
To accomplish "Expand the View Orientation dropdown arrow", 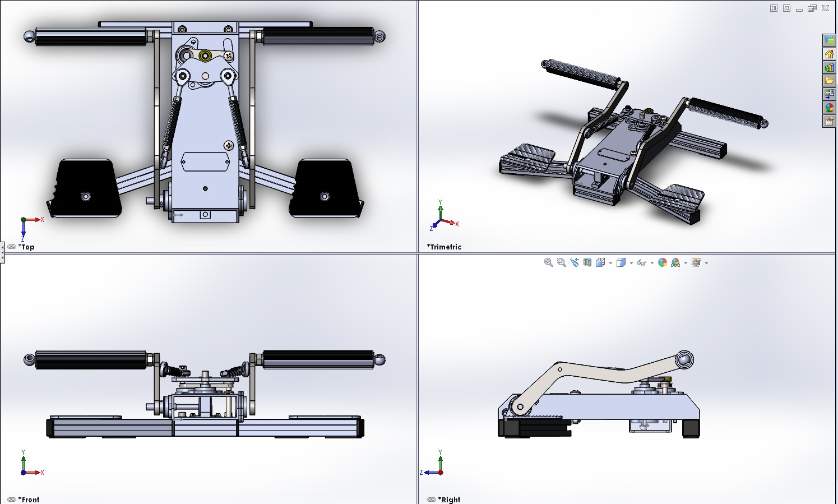I will pyautogui.click(x=610, y=263).
